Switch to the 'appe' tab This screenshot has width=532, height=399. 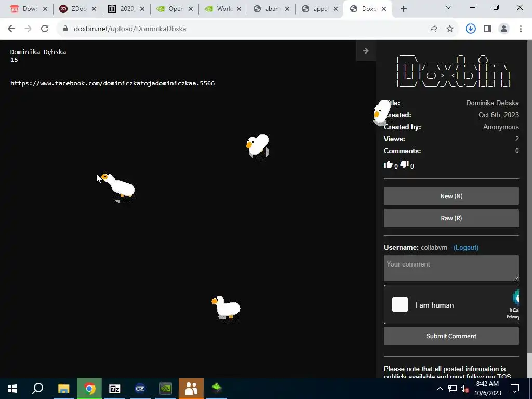pos(320,9)
